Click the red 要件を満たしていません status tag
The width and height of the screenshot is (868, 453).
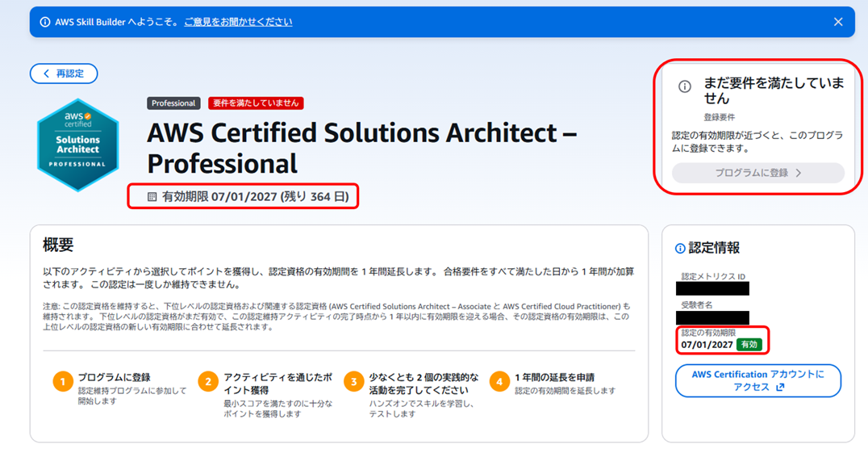[x=256, y=103]
